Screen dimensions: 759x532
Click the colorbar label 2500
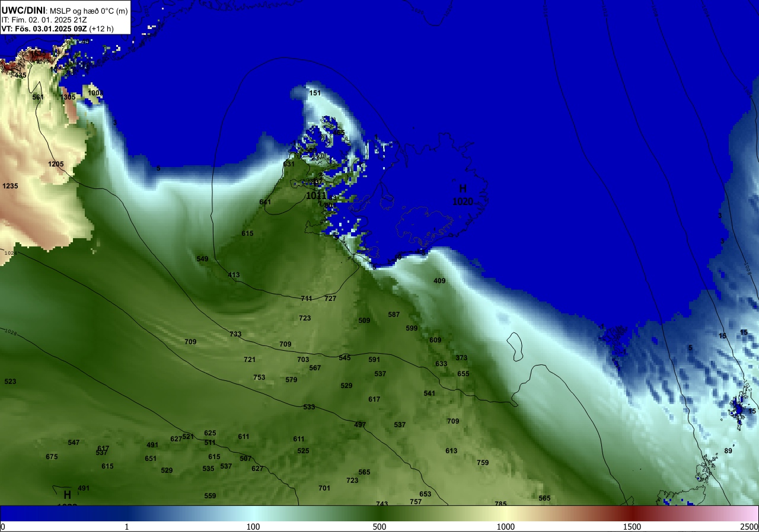(x=750, y=527)
